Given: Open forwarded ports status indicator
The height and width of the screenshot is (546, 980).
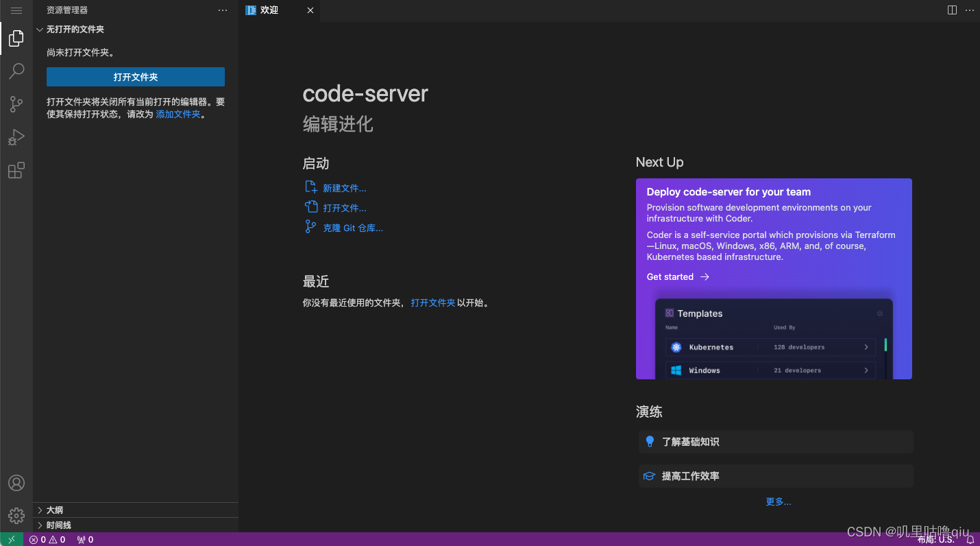Looking at the screenshot, I should (x=85, y=540).
